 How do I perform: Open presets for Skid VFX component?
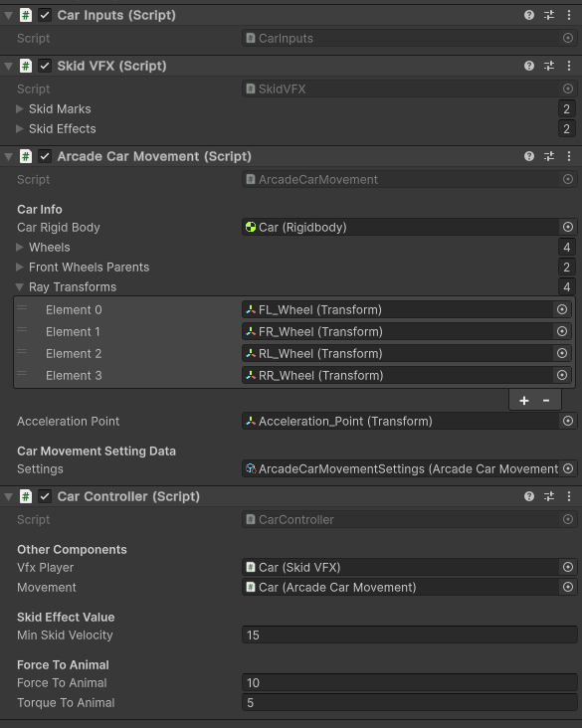549,66
